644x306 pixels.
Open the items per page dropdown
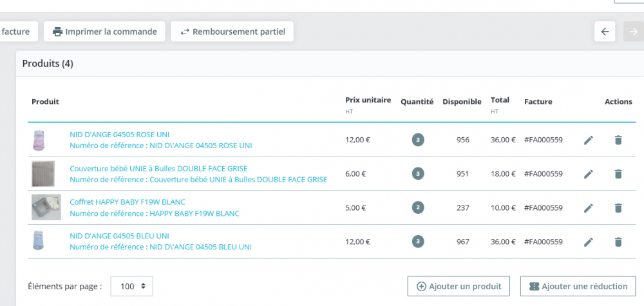(132, 287)
